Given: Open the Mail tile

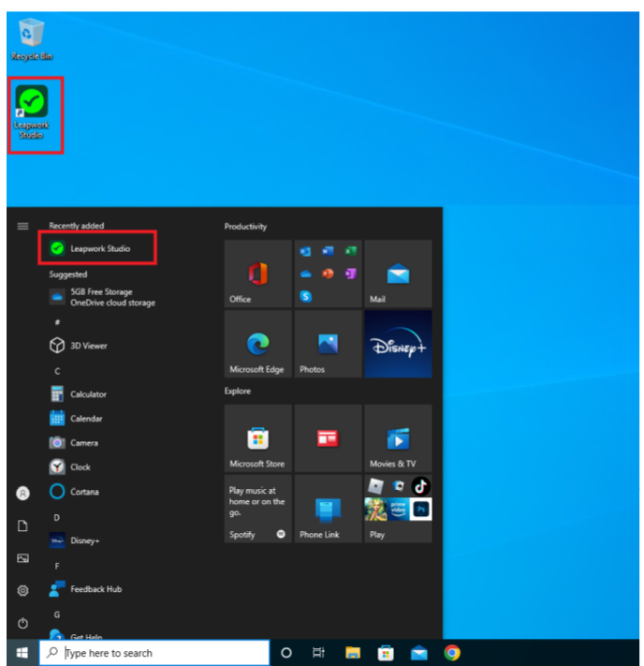Looking at the screenshot, I should [398, 274].
